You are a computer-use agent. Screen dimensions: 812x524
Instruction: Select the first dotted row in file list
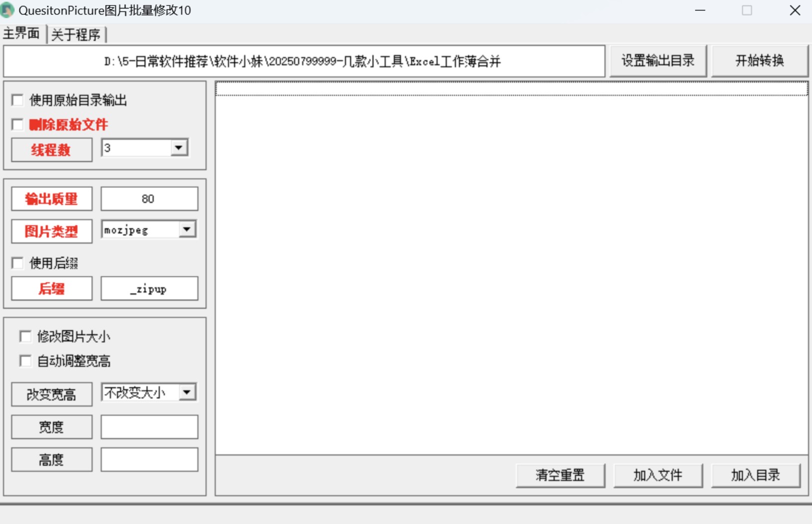[x=511, y=89]
